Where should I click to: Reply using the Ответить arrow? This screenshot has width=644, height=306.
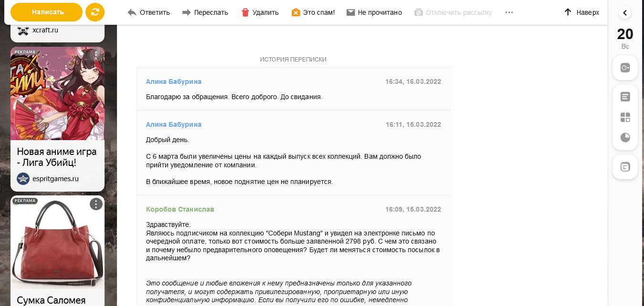[148, 12]
